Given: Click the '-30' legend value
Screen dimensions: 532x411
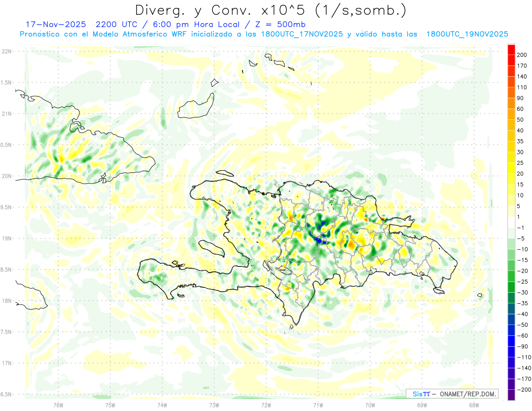Looking at the screenshot, I should [x=522, y=292].
